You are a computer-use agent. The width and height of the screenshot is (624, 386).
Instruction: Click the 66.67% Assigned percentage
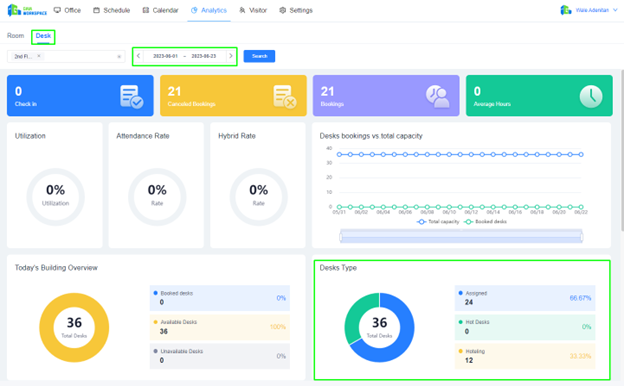[580, 298]
